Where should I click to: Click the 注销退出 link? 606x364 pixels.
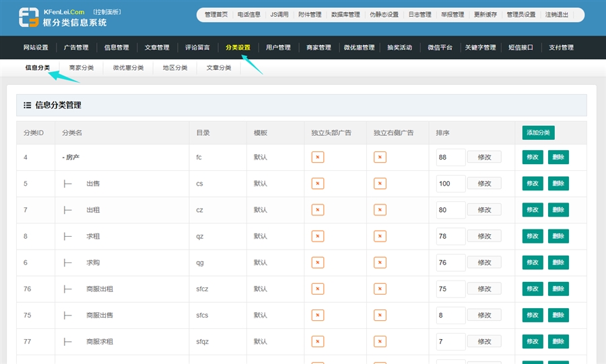point(556,15)
